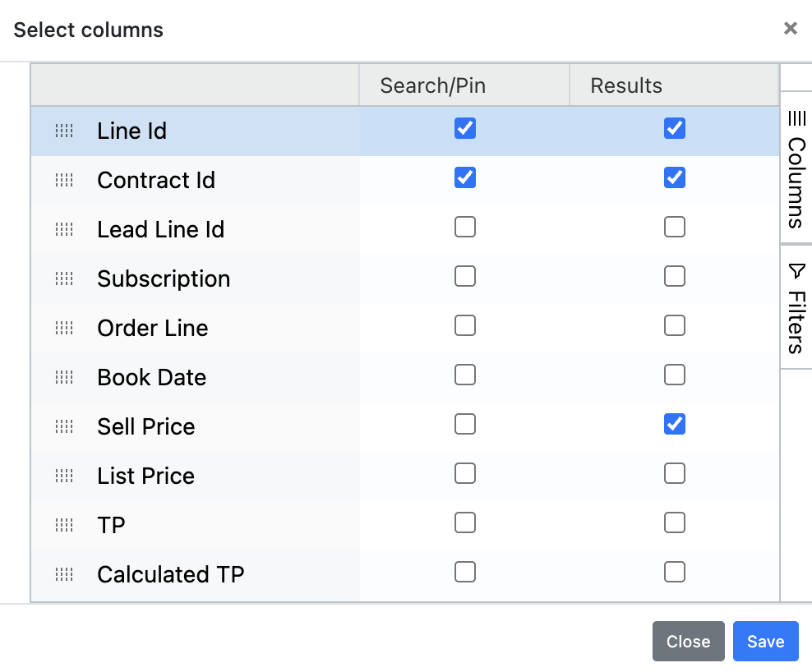The image size is (812, 672).
Task: Tick the List Price Results checkbox
Action: 675,473
